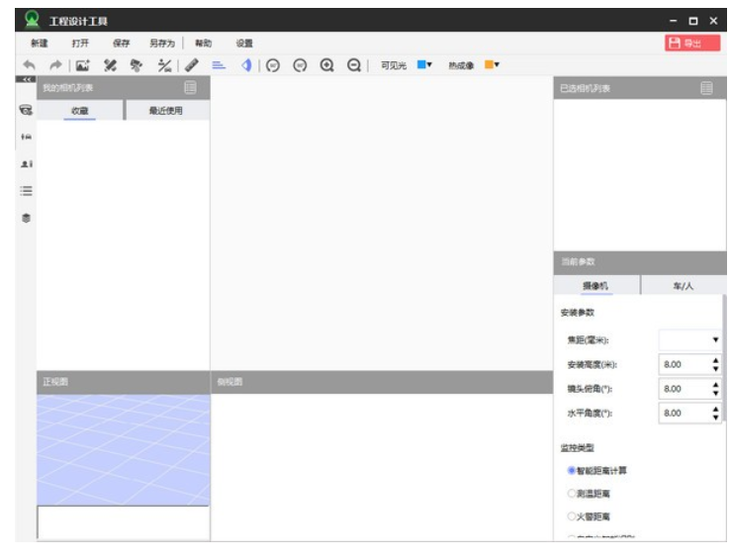This screenshot has height=560, width=731.
Task: Switch to the 收藏 tab
Action: (80, 111)
